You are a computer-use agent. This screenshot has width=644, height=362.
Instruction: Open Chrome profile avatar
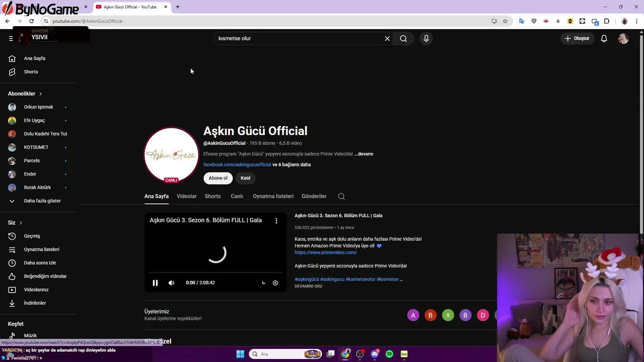[624, 21]
